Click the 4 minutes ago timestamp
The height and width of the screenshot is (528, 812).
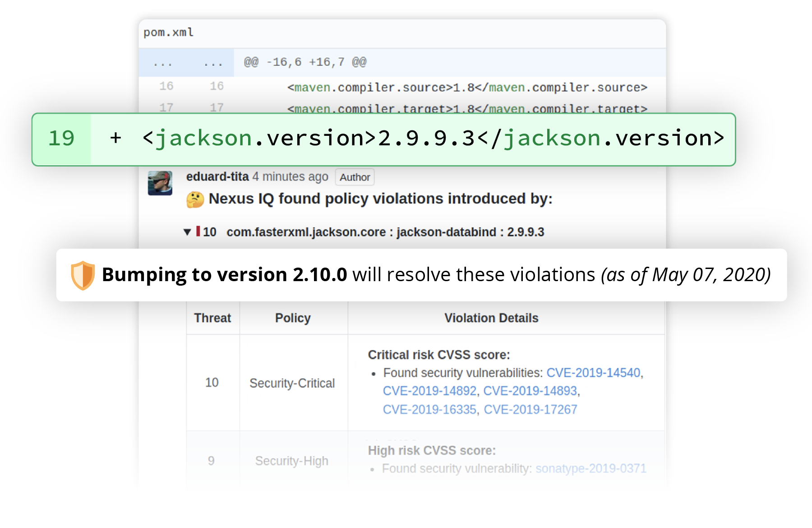point(290,176)
